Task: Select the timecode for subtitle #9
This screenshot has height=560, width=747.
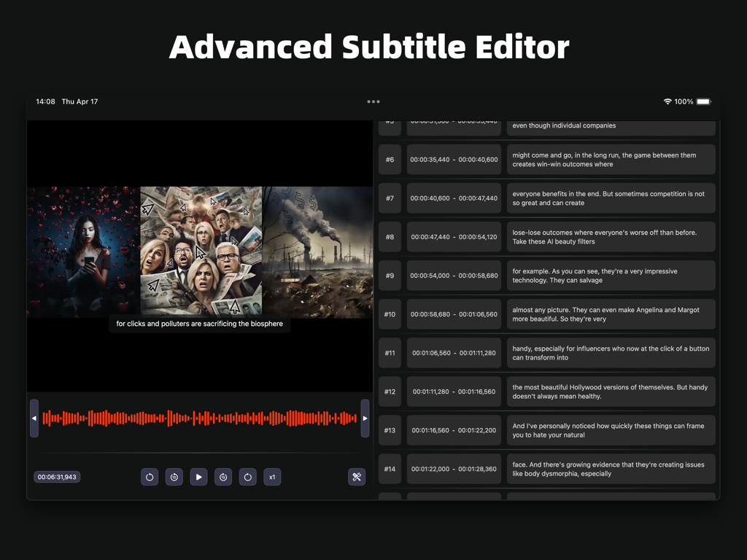Action: [x=454, y=275]
